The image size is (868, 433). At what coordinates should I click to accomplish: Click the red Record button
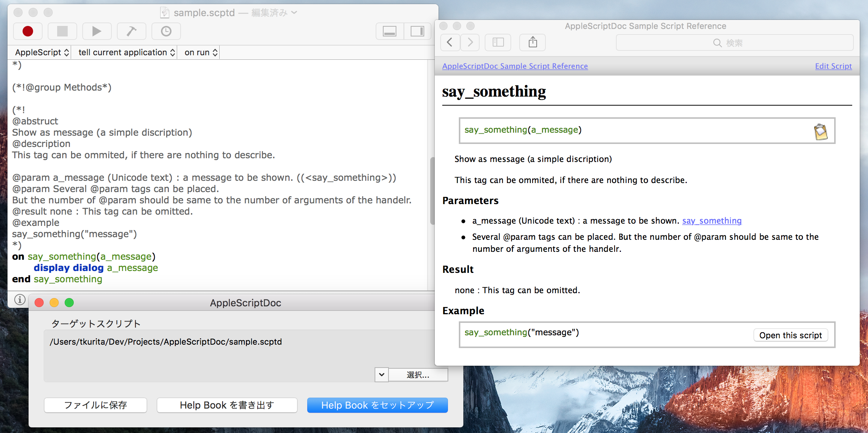tap(28, 31)
